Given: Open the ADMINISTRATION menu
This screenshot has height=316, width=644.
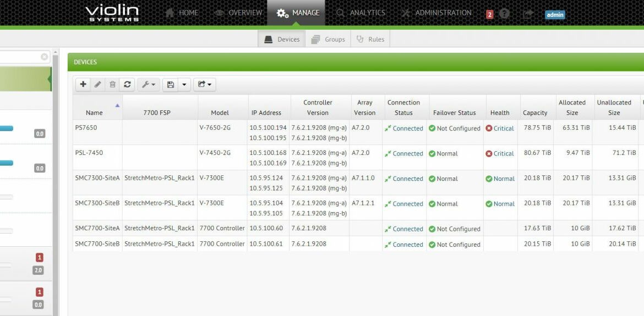Looking at the screenshot, I should click(x=436, y=13).
